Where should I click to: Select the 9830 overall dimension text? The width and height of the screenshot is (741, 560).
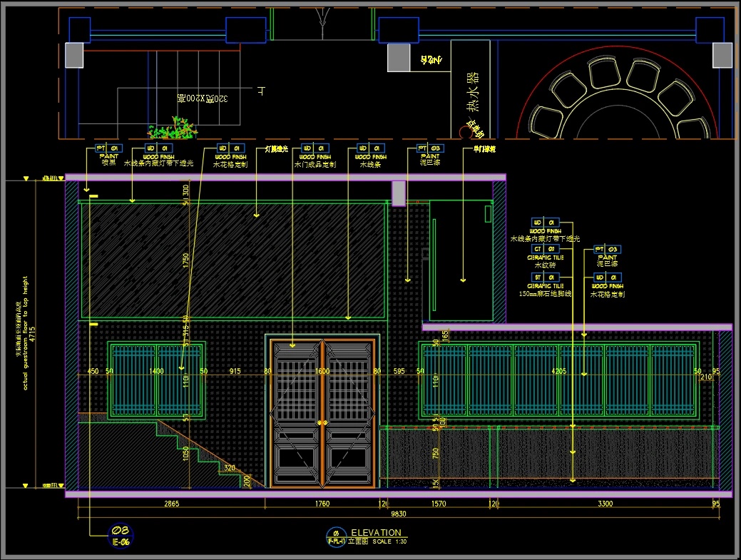pyautogui.click(x=398, y=514)
